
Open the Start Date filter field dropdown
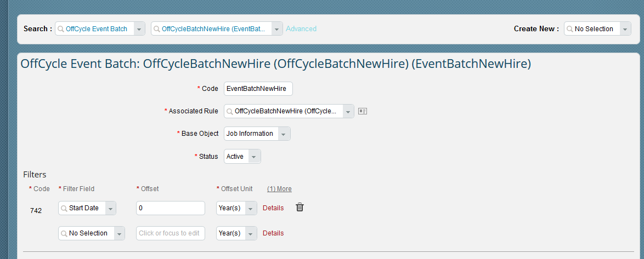[110, 208]
